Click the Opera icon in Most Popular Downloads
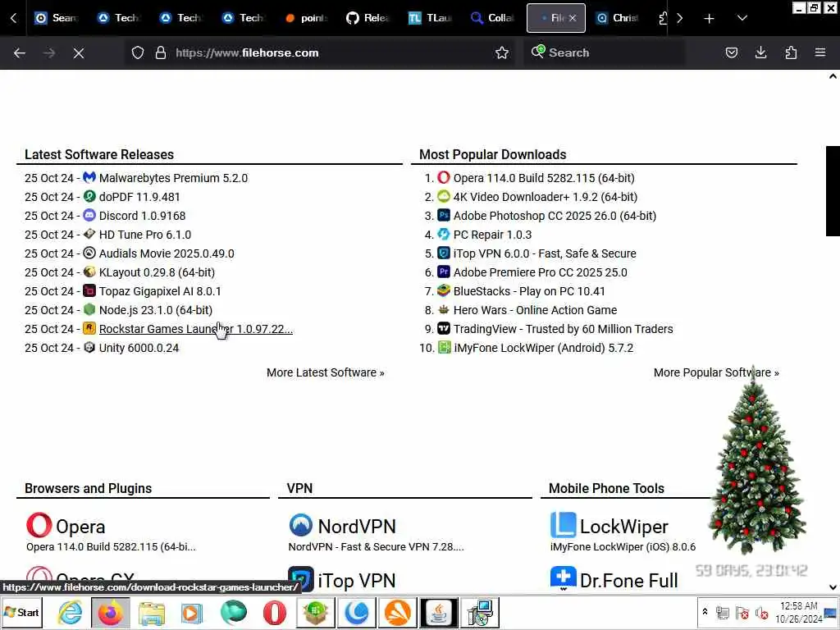Image resolution: width=840 pixels, height=630 pixels. tap(444, 177)
